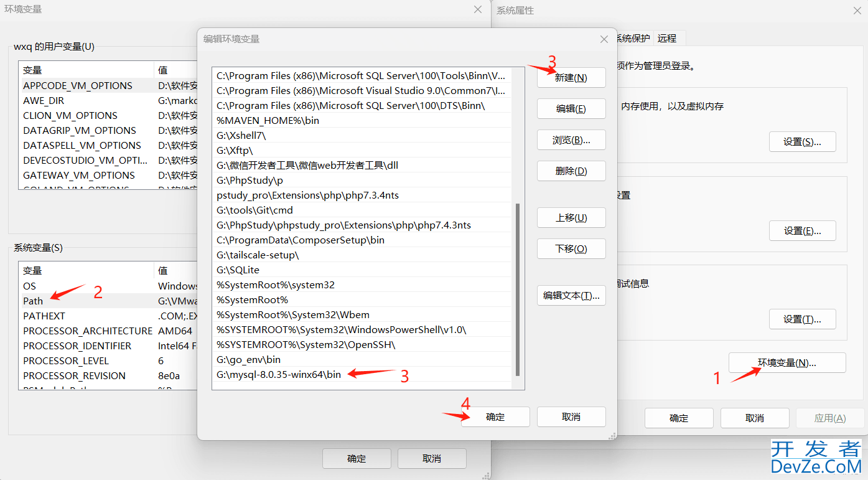Select G:\PhpStudy\p path entry
This screenshot has height=480, width=868.
[x=362, y=181]
